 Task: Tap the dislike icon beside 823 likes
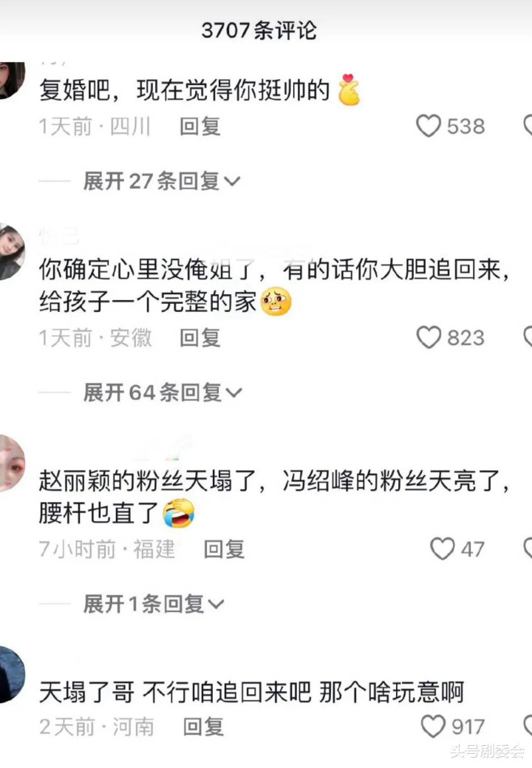528,338
